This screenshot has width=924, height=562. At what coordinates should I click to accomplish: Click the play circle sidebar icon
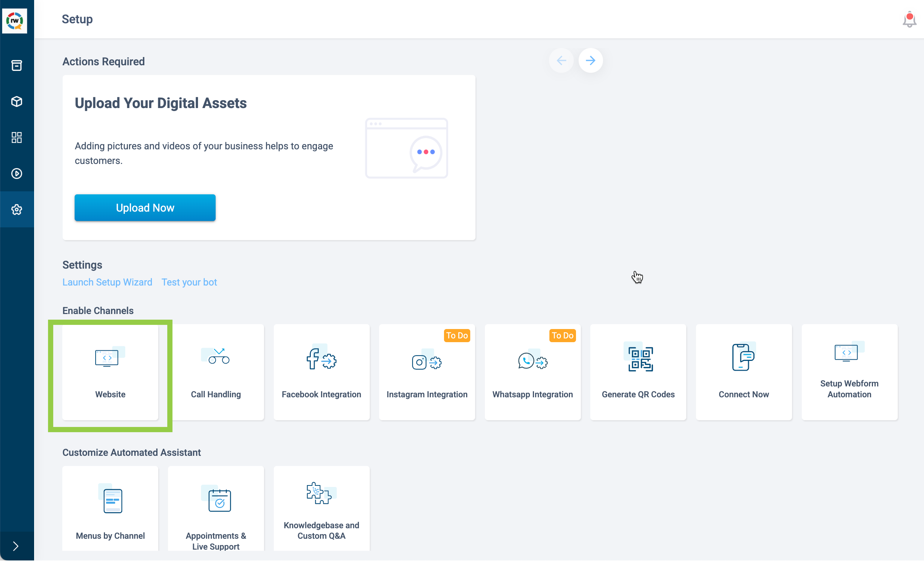[16, 173]
